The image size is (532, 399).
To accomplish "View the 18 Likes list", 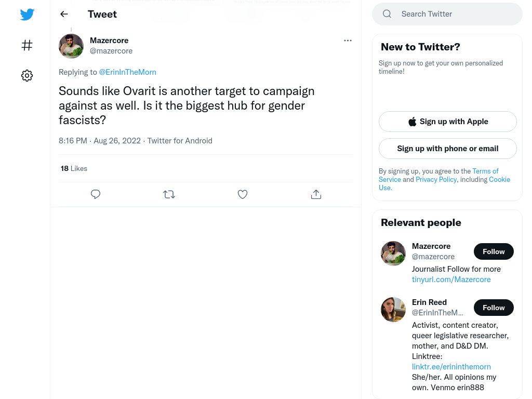I will pos(74,169).
